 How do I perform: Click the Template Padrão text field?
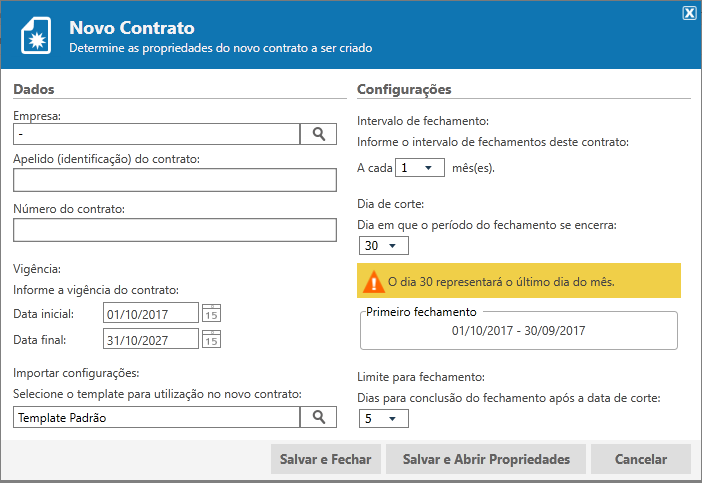157,417
